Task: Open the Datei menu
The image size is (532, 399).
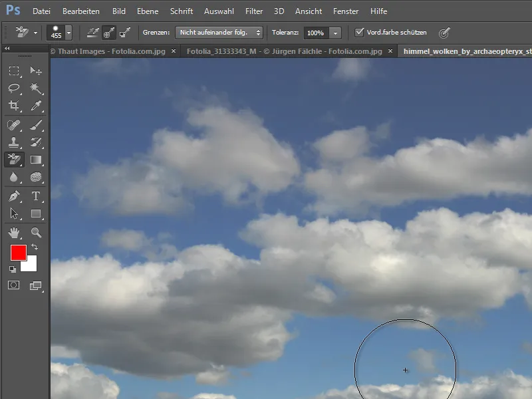Action: point(41,11)
